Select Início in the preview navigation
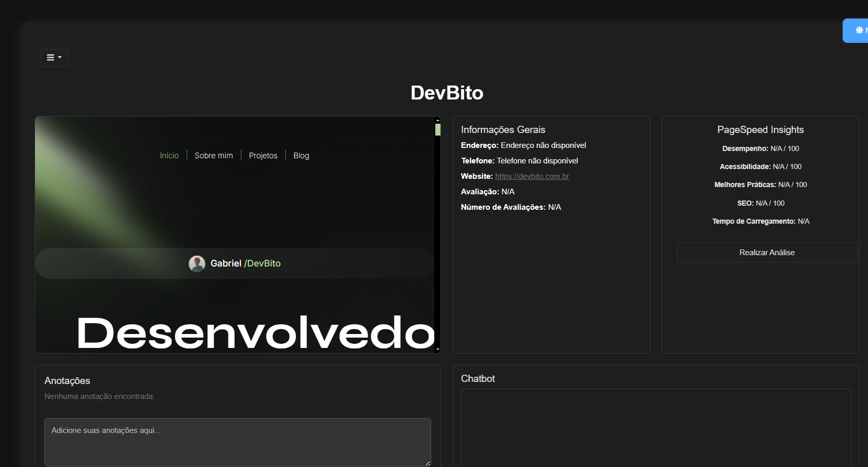The image size is (868, 467). point(169,156)
